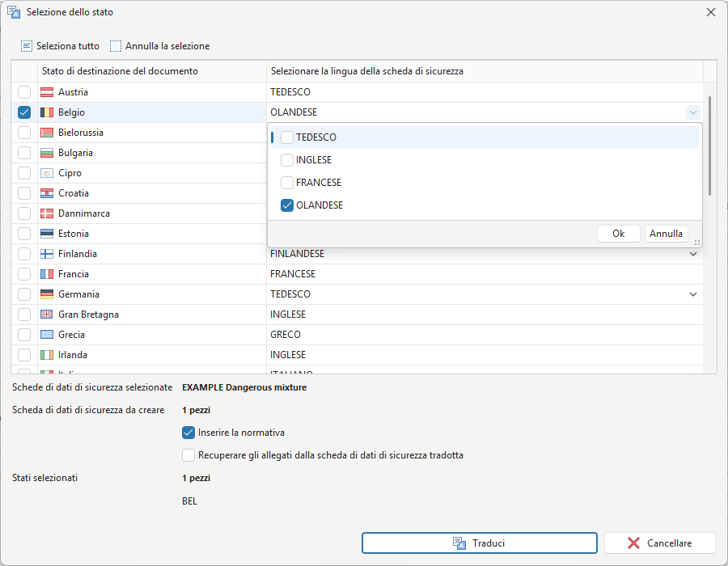
Task: Click the language popup resize grip
Action: point(697,243)
